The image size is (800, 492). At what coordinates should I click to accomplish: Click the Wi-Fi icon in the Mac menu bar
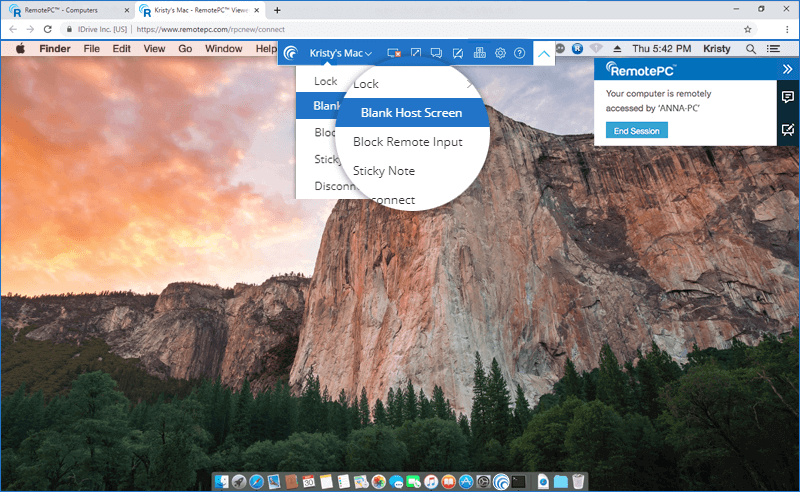pyautogui.click(x=596, y=48)
